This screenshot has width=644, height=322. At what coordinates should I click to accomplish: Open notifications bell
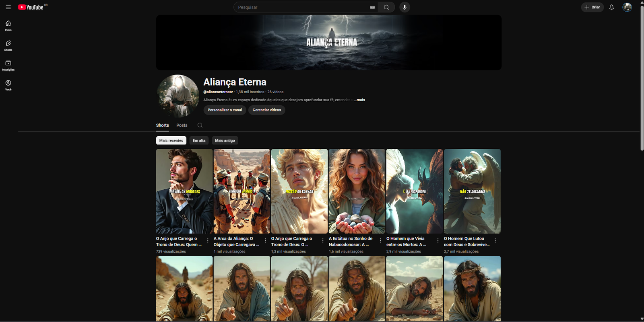tap(611, 7)
